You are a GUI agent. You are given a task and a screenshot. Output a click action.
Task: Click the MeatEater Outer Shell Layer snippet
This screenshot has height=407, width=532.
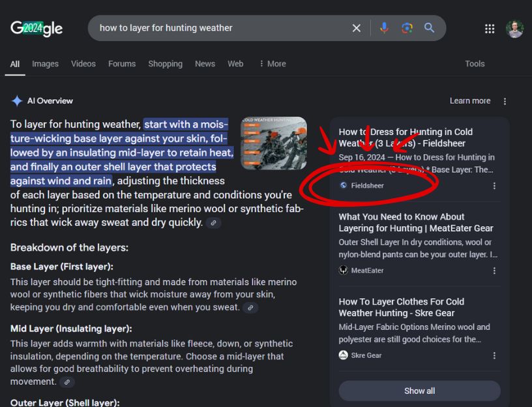(x=418, y=249)
